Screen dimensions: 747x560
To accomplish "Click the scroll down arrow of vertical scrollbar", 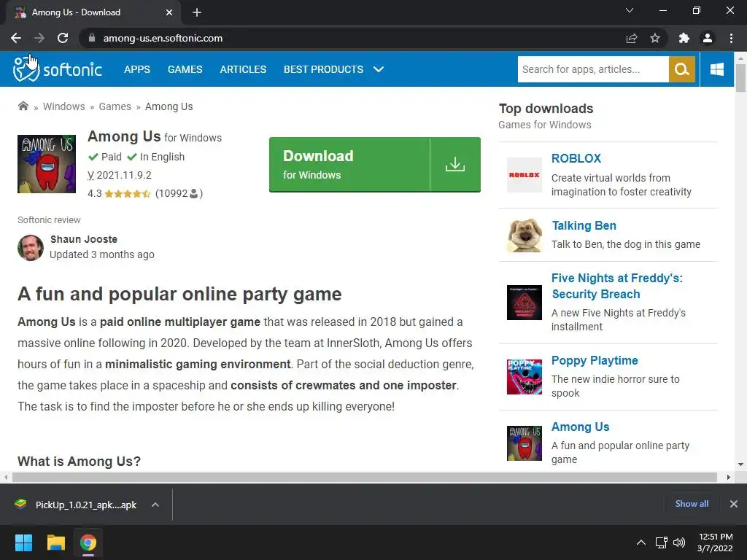I will 740,464.
